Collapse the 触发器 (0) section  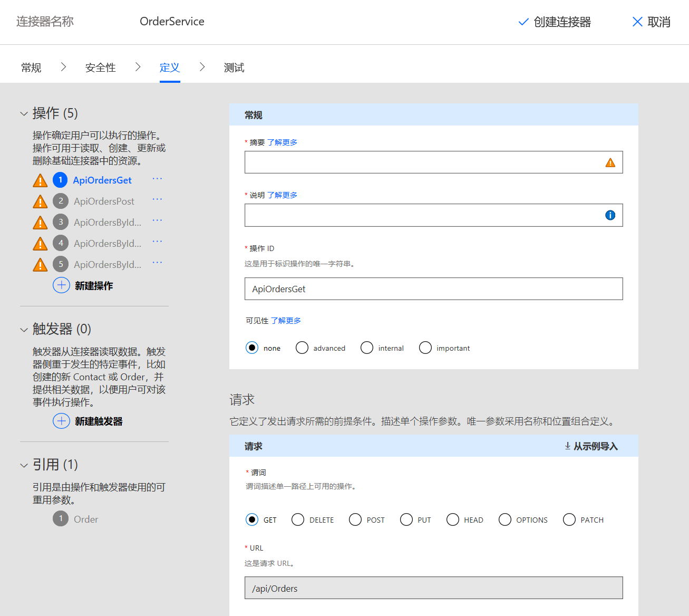[x=24, y=329]
